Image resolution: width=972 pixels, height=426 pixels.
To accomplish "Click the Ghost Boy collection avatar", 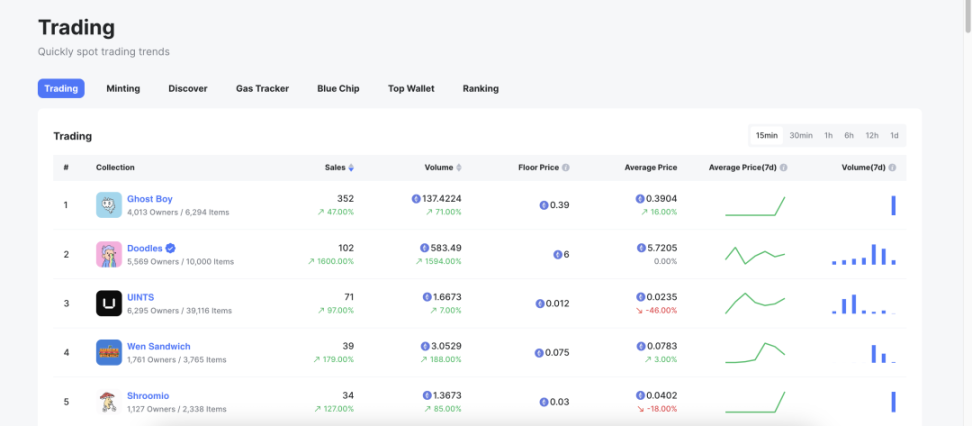I will click(x=108, y=205).
